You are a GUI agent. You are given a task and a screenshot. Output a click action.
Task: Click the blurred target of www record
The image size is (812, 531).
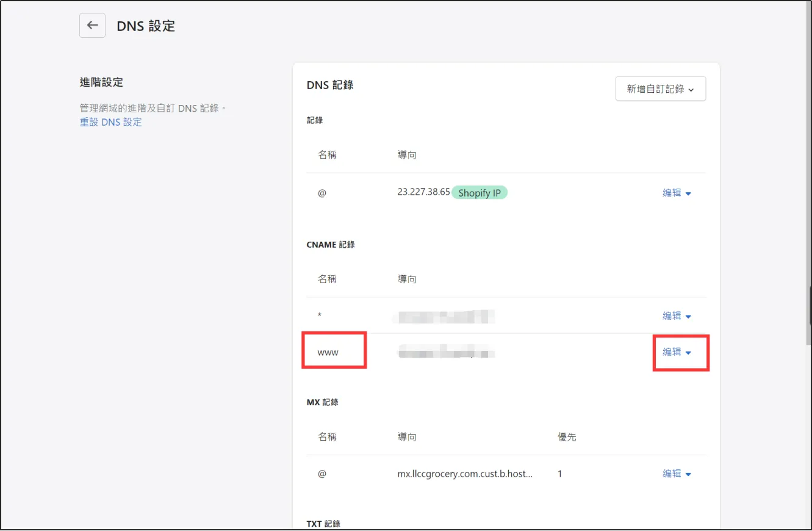[445, 353]
